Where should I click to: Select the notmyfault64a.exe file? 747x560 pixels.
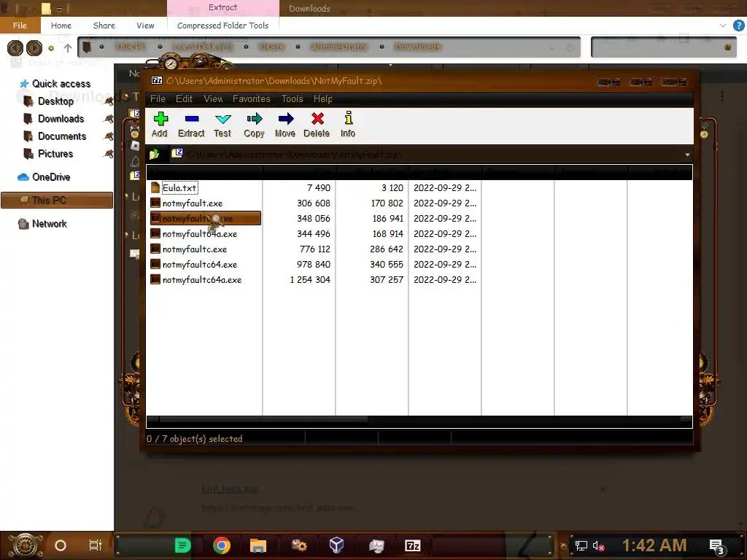pos(200,234)
